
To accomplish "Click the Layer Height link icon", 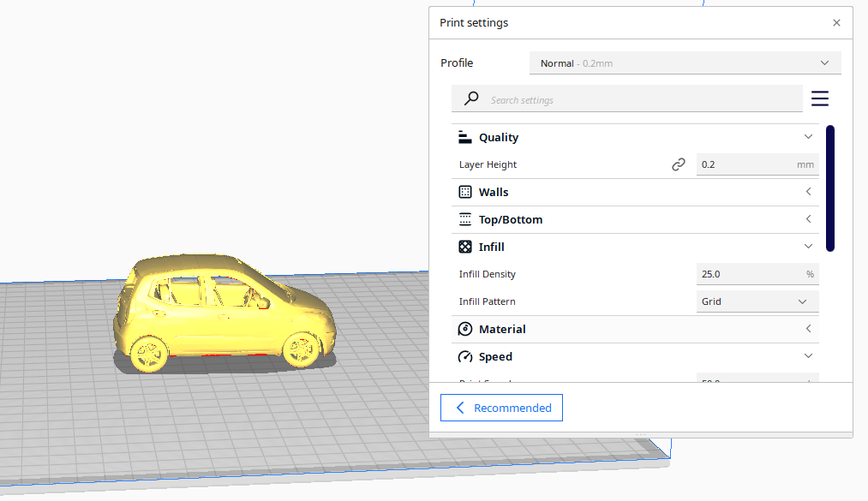I will coord(679,164).
